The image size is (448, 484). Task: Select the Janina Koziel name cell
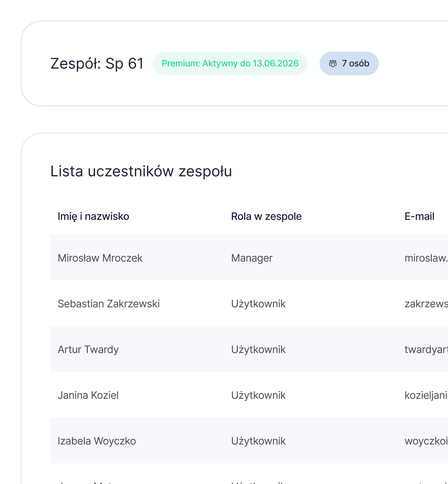[x=88, y=395]
